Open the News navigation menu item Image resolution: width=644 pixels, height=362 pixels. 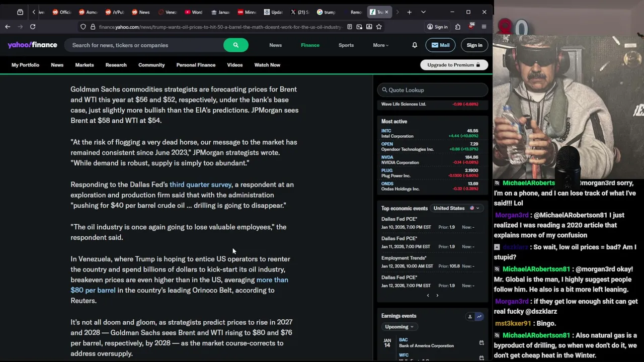coord(57,65)
